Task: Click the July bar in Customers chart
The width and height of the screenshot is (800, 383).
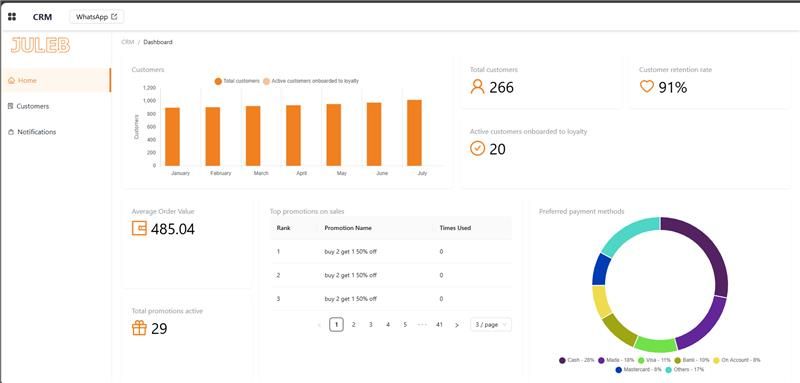Action: point(414,133)
